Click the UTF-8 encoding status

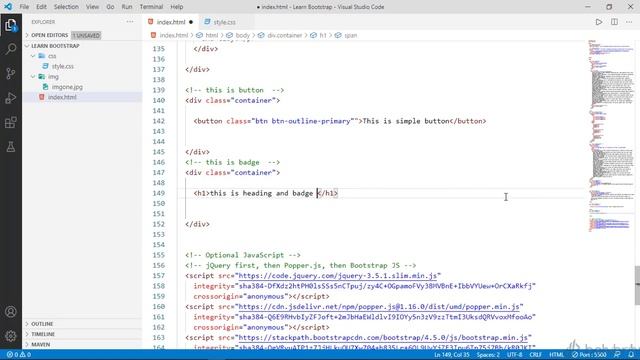515,355
